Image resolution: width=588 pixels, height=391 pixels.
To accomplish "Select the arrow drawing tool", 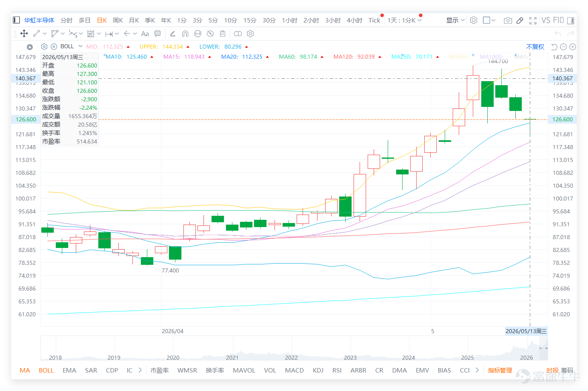I will pos(127,33).
